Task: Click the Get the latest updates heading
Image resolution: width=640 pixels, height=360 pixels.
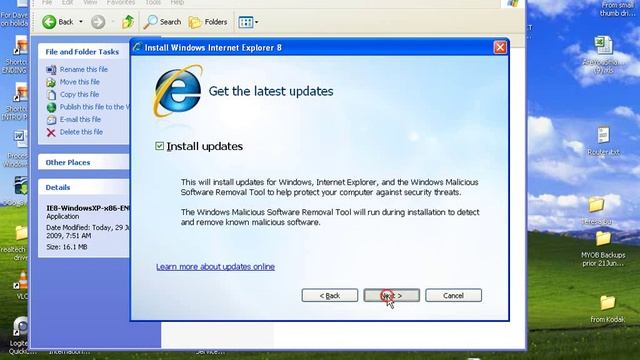Action: (x=271, y=91)
